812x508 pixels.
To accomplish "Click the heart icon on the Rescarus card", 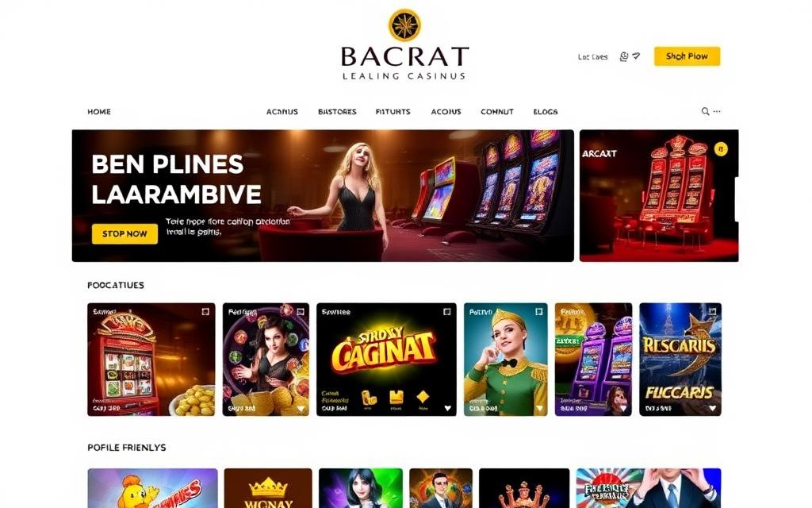I will point(713,408).
